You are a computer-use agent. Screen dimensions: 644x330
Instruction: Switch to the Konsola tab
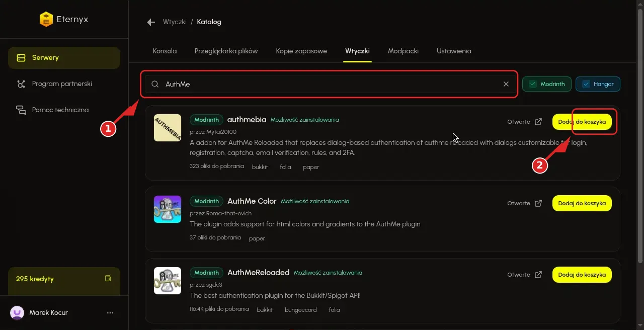pyautogui.click(x=165, y=51)
